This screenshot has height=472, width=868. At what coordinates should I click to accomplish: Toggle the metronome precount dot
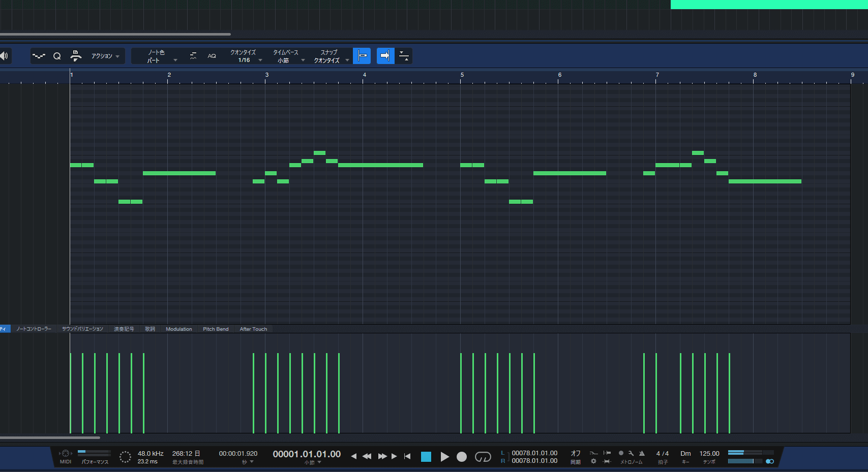[x=621, y=453]
